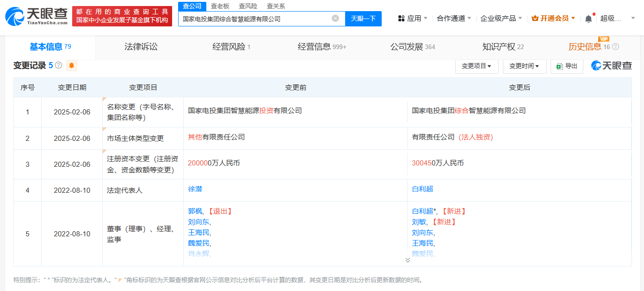The image size is (644, 291).
Task: Open notifications bell in top bar
Action: [x=588, y=19]
